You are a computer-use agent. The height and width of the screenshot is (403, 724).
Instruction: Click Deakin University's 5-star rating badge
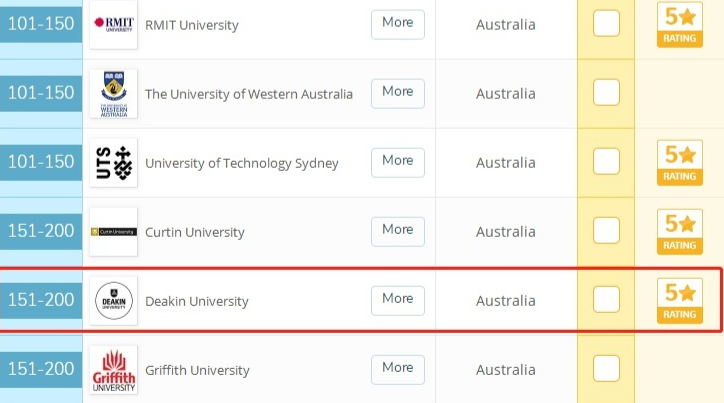click(x=680, y=300)
